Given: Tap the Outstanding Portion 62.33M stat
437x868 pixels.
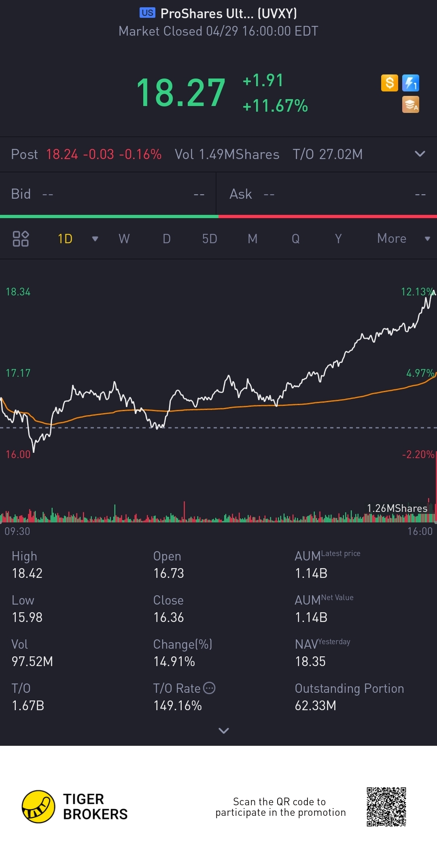Looking at the screenshot, I should (x=350, y=697).
